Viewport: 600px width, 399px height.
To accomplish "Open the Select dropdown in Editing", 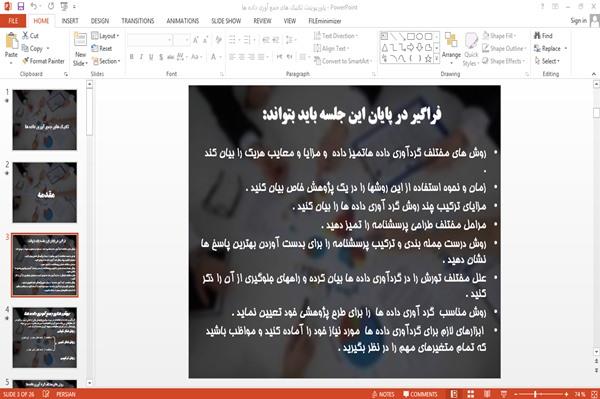I will 547,61.
